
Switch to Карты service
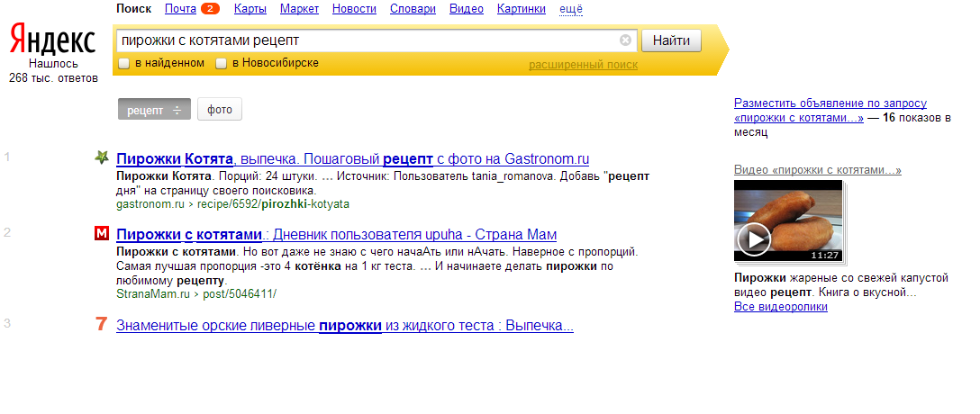(x=250, y=9)
